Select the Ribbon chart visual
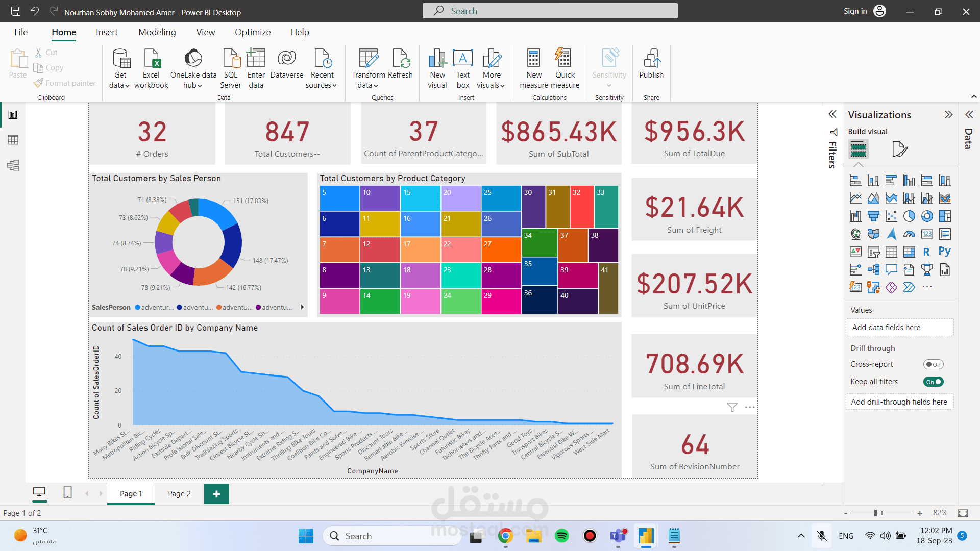This screenshot has width=980, height=551. [x=945, y=198]
